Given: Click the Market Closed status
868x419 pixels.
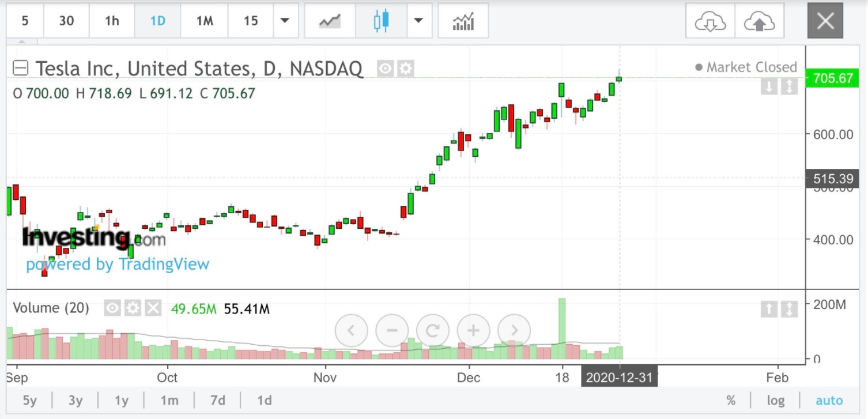Looking at the screenshot, I should 746,67.
